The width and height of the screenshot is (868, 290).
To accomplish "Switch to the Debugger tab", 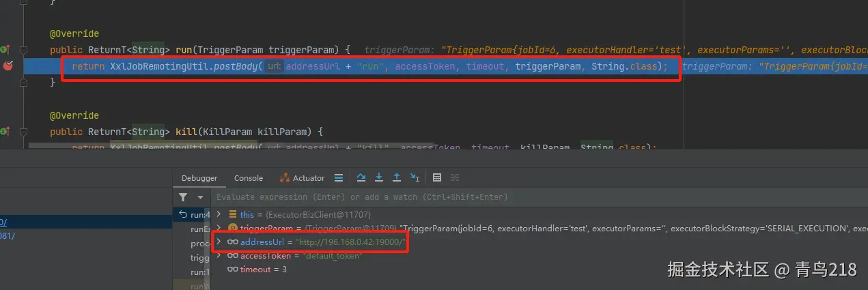I will click(199, 178).
